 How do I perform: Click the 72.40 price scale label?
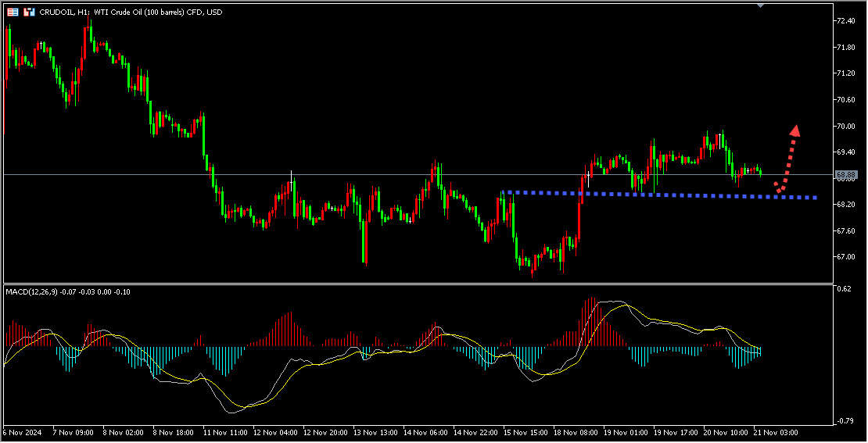point(845,21)
